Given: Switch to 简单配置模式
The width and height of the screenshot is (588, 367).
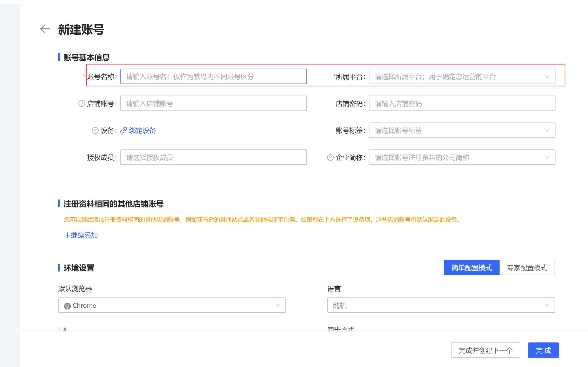Looking at the screenshot, I should click(471, 267).
